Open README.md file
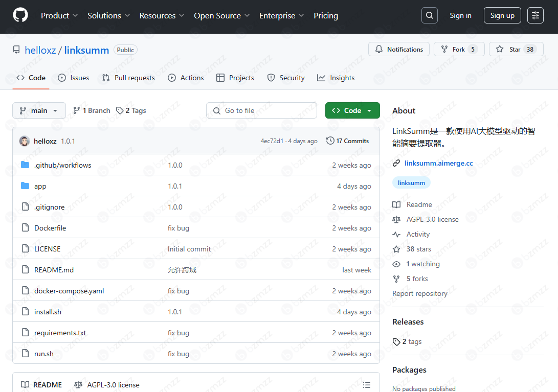 pos(54,270)
